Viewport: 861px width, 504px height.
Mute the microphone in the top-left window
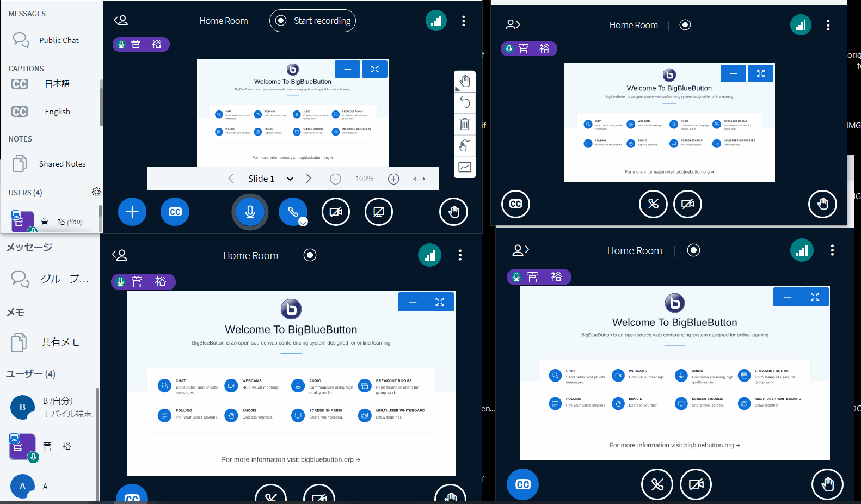[250, 212]
